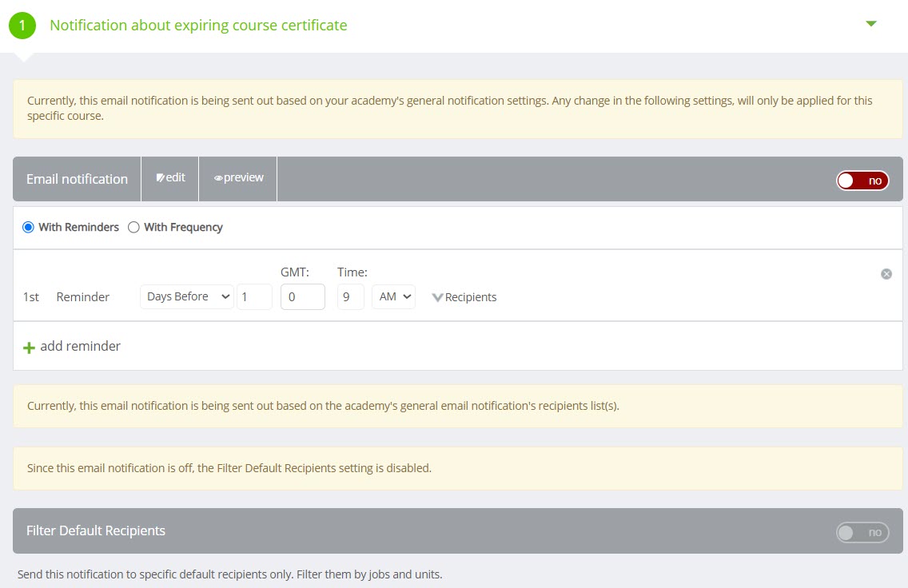The width and height of the screenshot is (908, 588).
Task: Click the Time hour input field
Action: 350,296
